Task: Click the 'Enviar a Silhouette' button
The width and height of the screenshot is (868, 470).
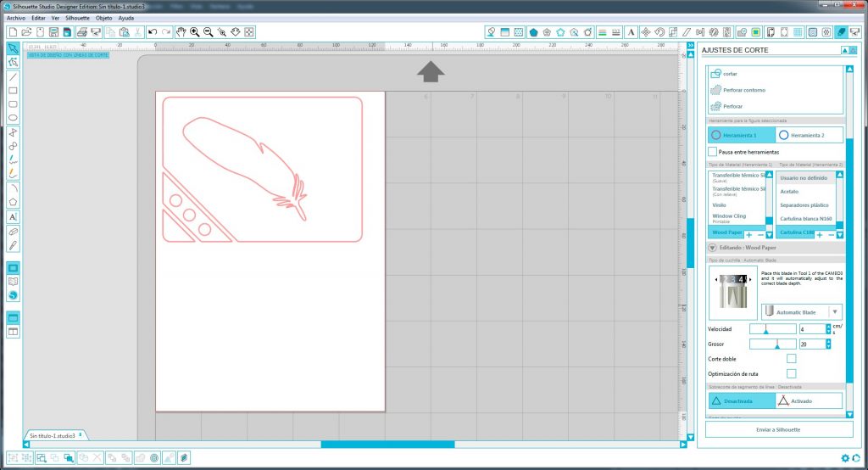Action: point(778,429)
